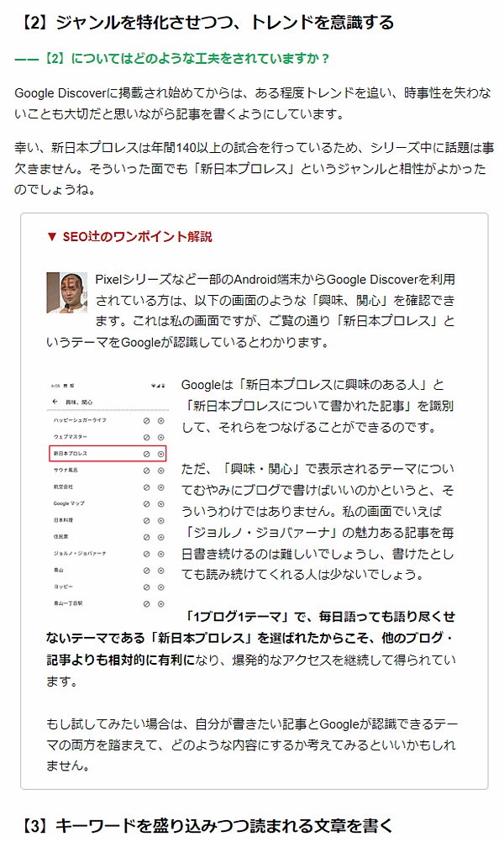Click plus icon on ヨッピー row
This screenshot has height=842, width=504.
160,587
